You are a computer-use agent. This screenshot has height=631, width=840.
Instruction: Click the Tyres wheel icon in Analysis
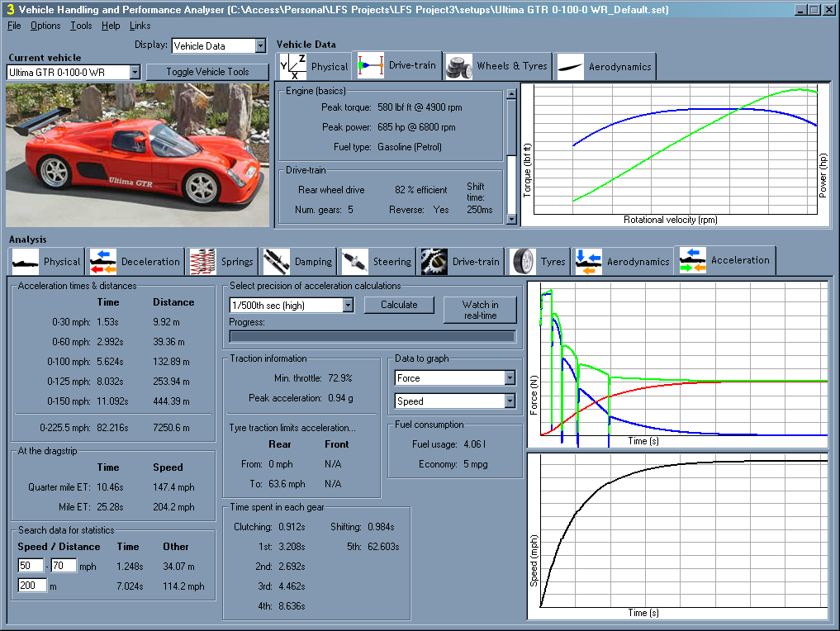tap(523, 262)
